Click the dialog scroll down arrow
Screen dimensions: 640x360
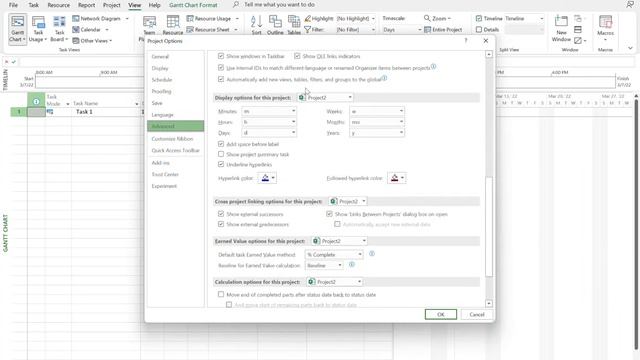point(489,303)
